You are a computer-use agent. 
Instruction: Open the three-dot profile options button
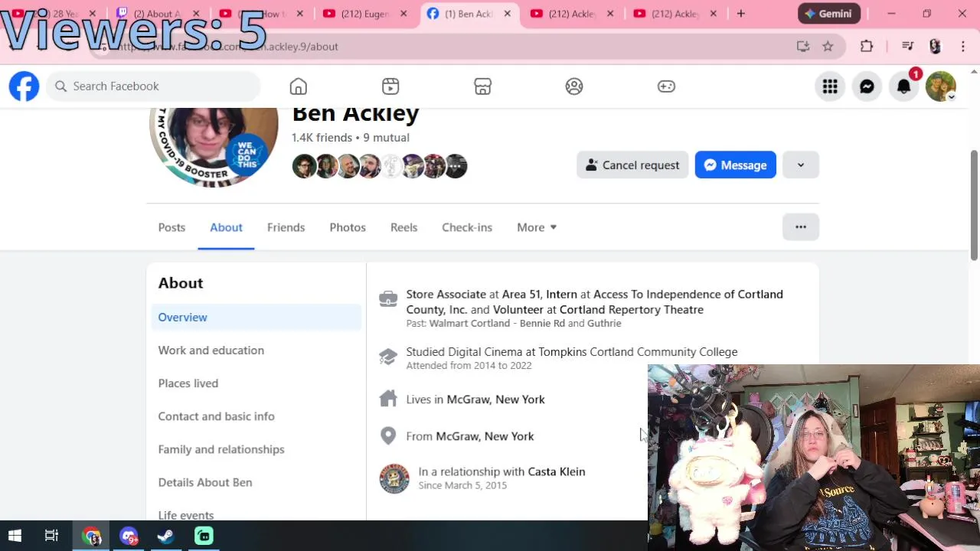pyautogui.click(x=801, y=227)
